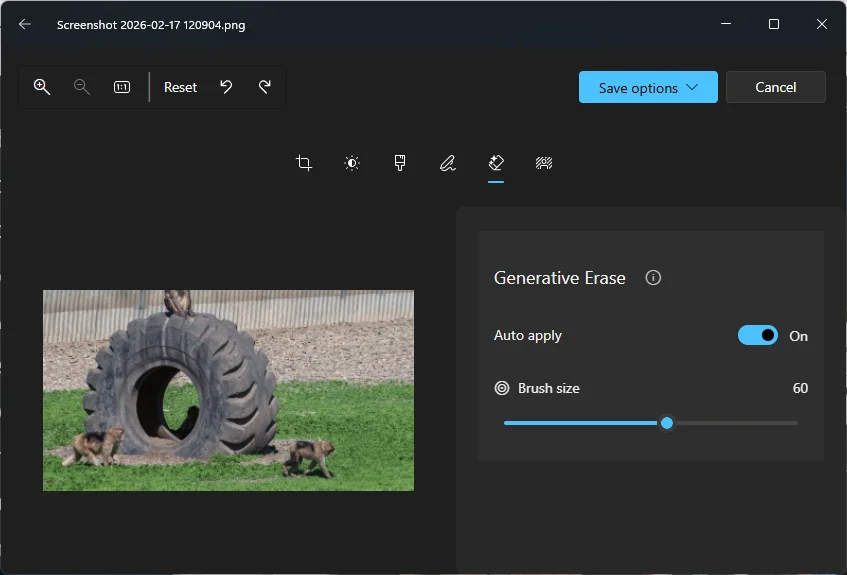The width and height of the screenshot is (847, 575).
Task: Select the Erase tool tab
Action: [x=496, y=163]
